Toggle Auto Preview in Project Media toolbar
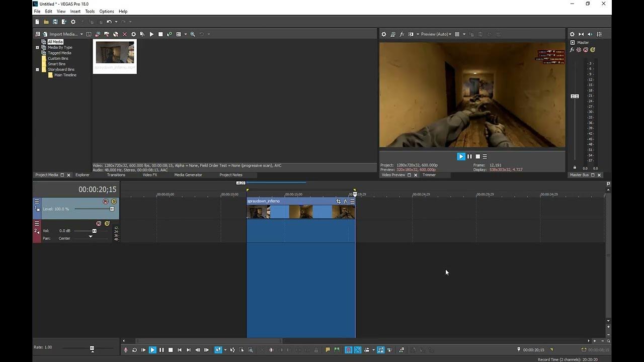 170,34
